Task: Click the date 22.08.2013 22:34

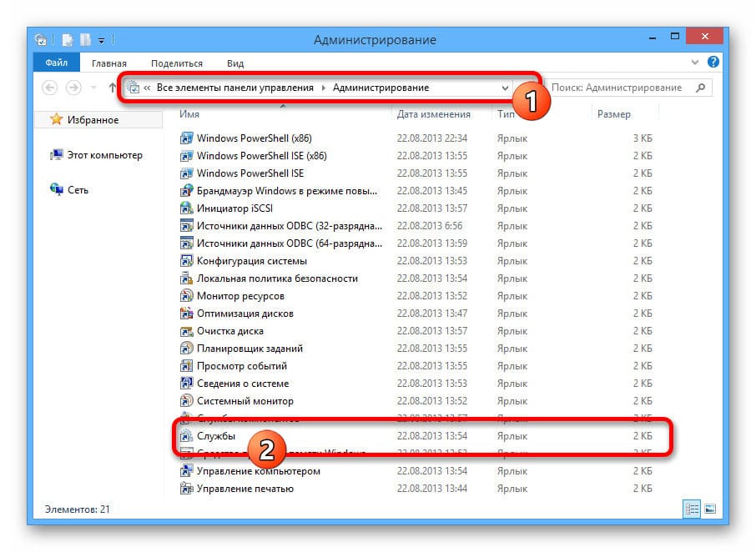Action: coord(432,138)
